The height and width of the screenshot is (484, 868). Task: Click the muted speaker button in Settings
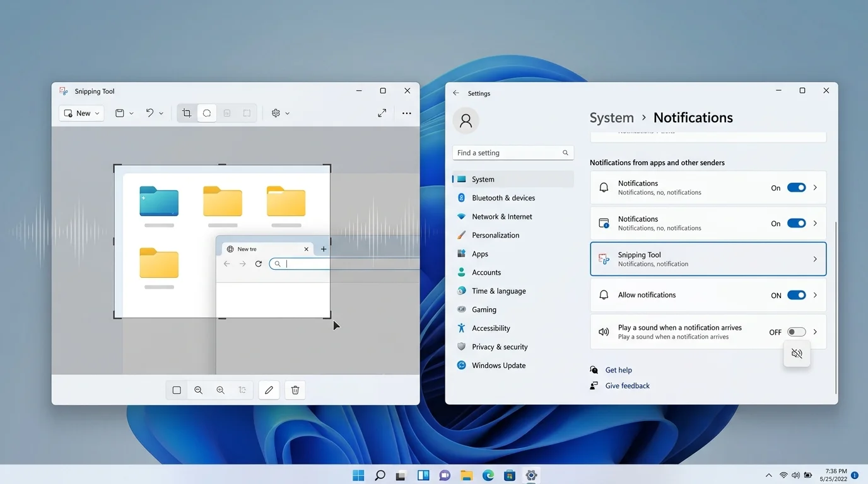pyautogui.click(x=797, y=354)
